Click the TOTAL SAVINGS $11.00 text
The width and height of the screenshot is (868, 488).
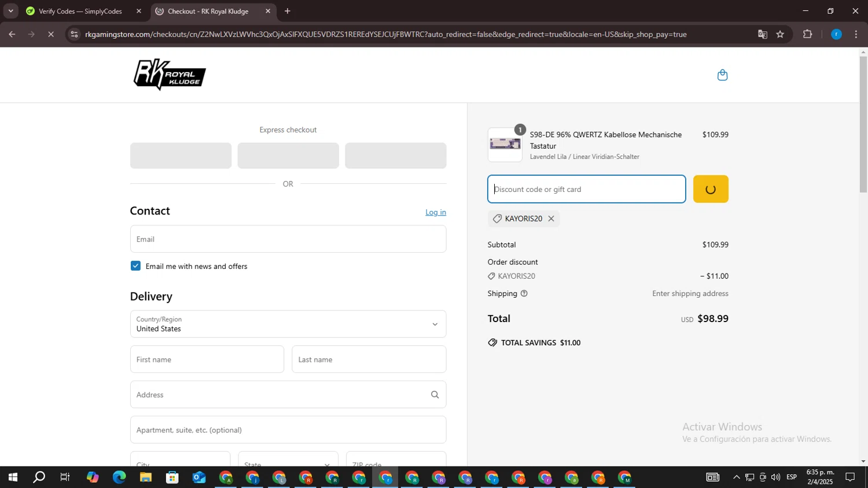point(540,343)
